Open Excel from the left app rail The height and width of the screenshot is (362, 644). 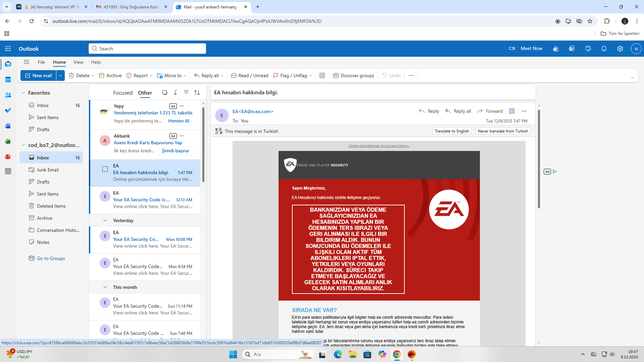click(8, 141)
